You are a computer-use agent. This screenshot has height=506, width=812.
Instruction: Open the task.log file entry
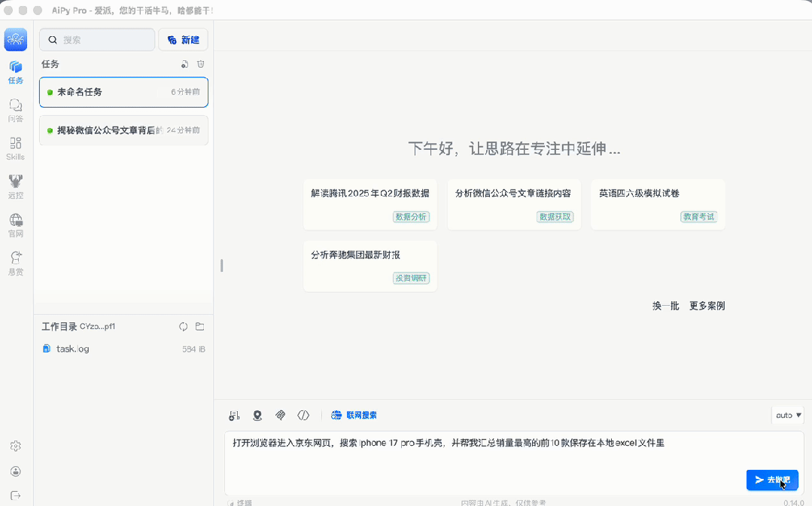[123, 349]
